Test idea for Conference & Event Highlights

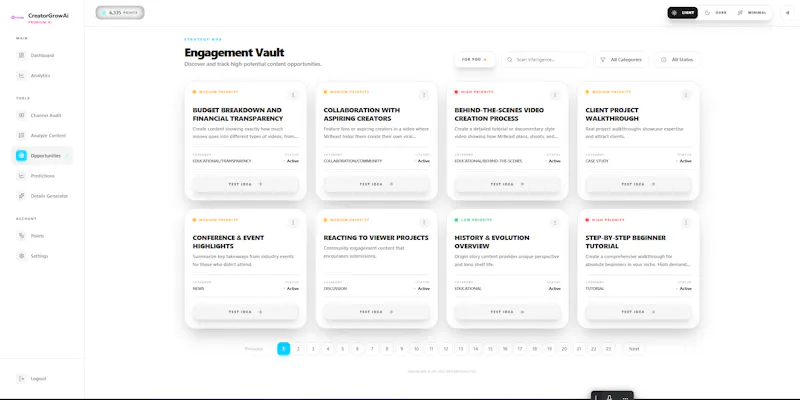point(245,312)
